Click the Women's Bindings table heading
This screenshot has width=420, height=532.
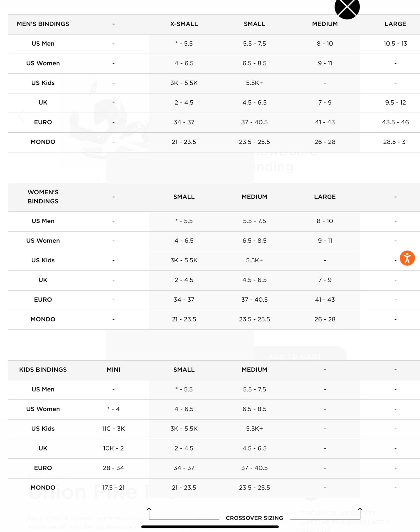[43, 197]
